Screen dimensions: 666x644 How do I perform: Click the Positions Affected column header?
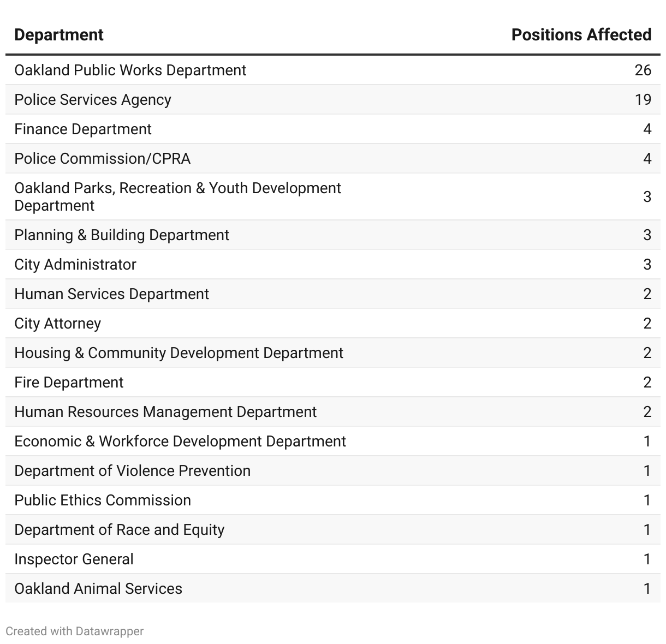pyautogui.click(x=581, y=35)
